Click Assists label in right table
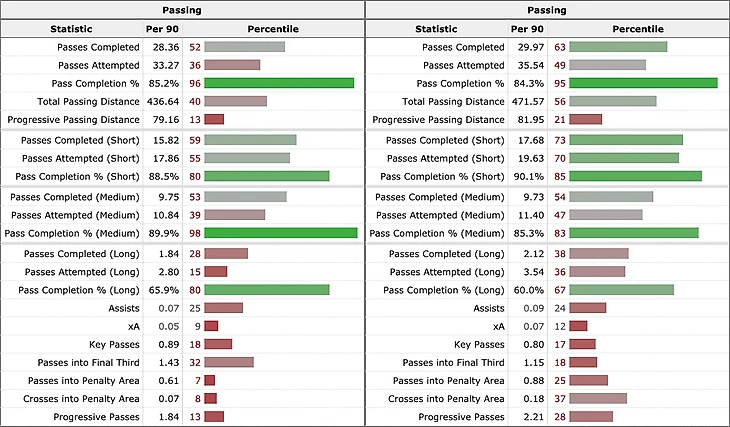730x427 pixels. point(488,308)
